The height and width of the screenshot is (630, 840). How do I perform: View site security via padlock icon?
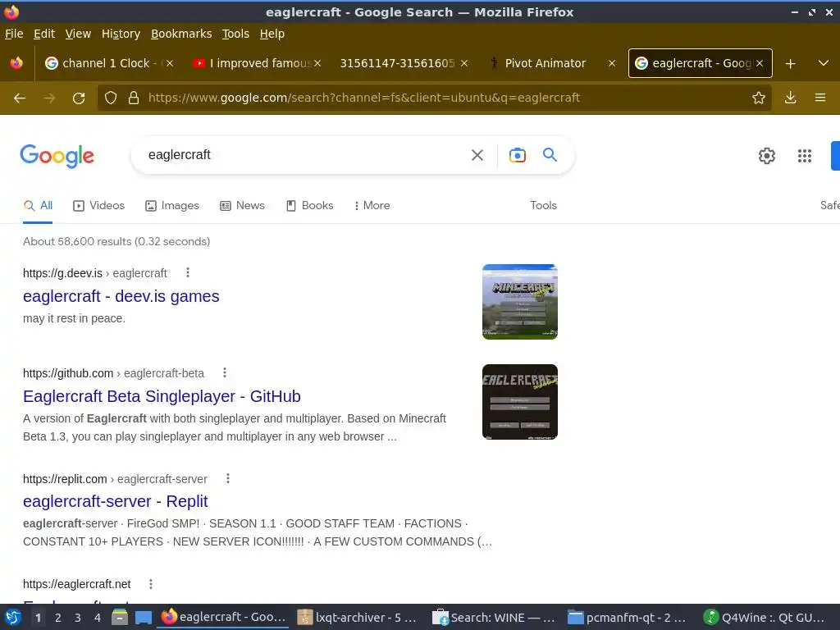pos(134,98)
